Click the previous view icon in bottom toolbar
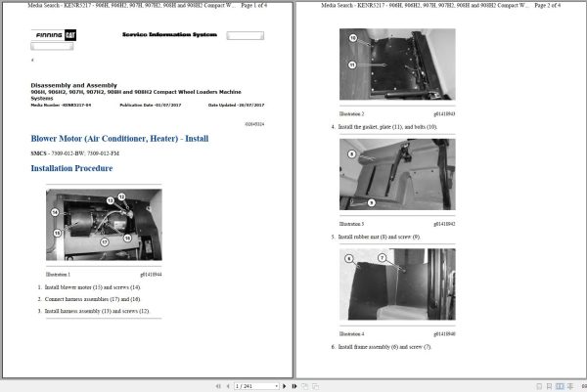The image size is (587, 392). [304, 386]
